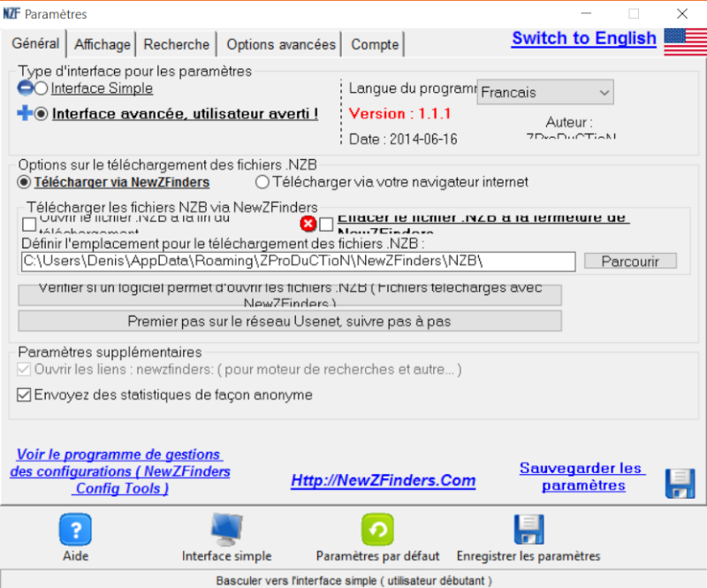Click the Parcourir button
Viewport: 707px width, 588px height.
click(x=630, y=261)
